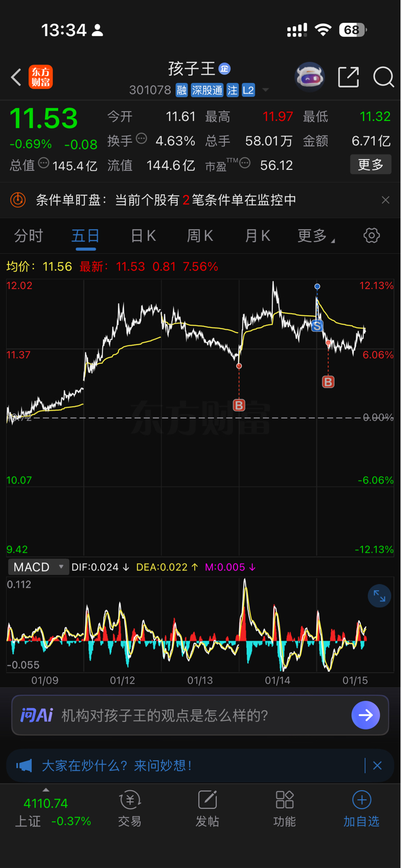Close the condition order banner
This screenshot has height=868, width=401.
click(x=385, y=200)
